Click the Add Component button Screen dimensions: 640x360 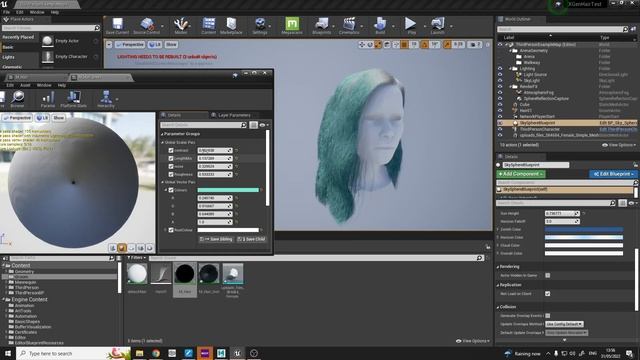(x=521, y=174)
